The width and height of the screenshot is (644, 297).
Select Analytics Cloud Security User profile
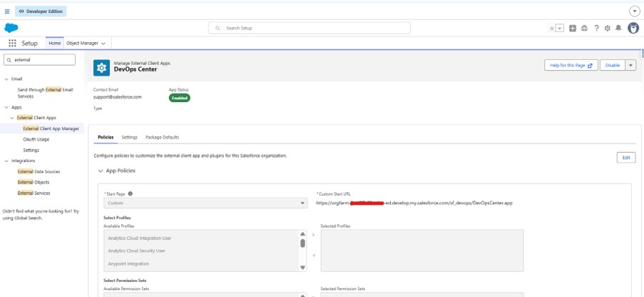click(x=136, y=251)
